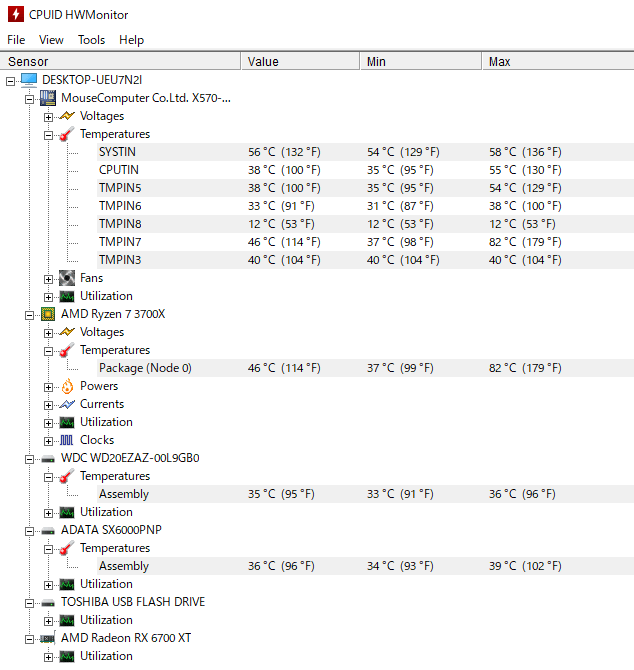
Task: Click the Radeon Utilization graph icon
Action: [67, 656]
